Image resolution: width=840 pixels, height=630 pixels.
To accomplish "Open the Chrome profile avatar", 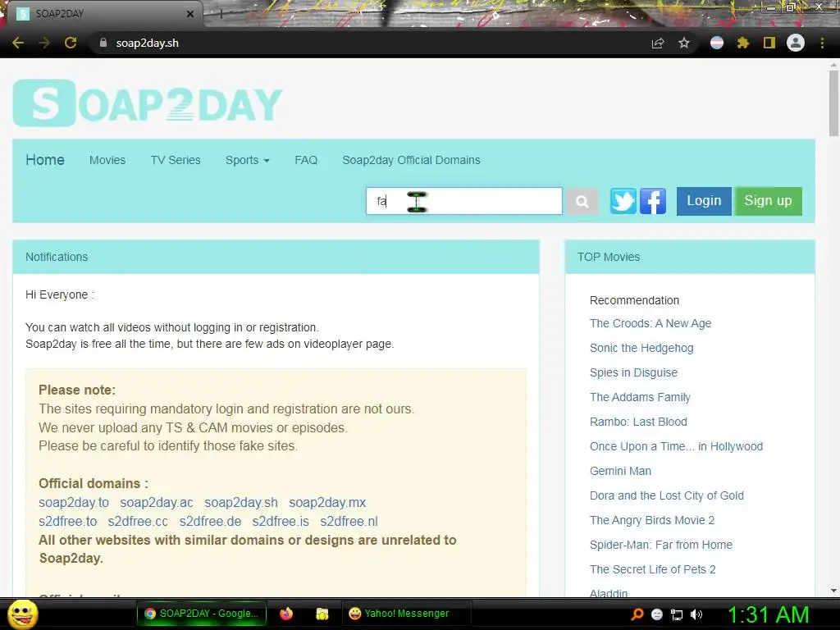I will [x=796, y=43].
